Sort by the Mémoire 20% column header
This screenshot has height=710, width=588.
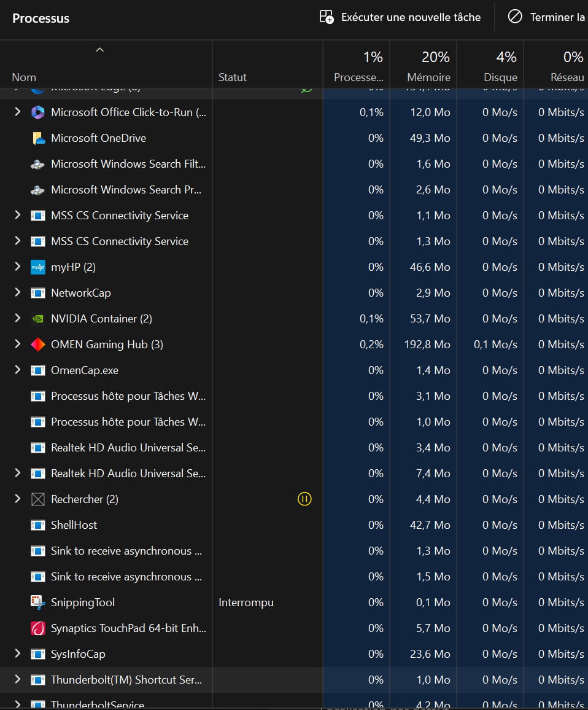(424, 66)
